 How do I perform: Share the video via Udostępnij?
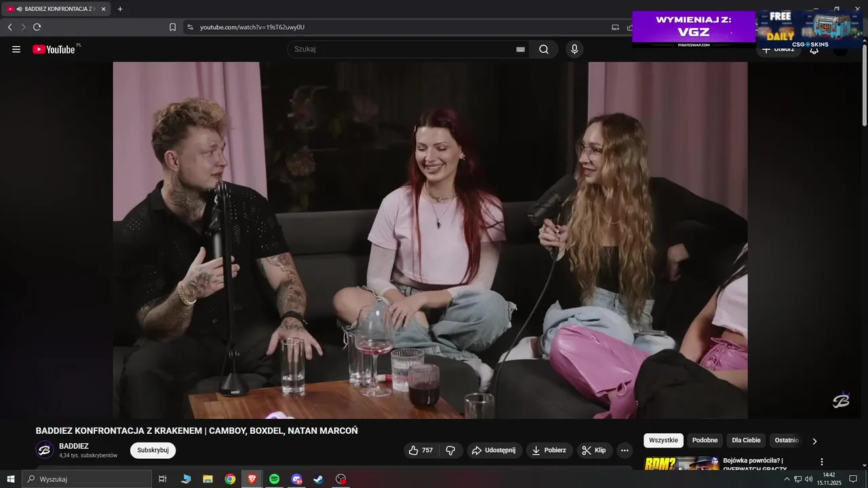[494, 450]
